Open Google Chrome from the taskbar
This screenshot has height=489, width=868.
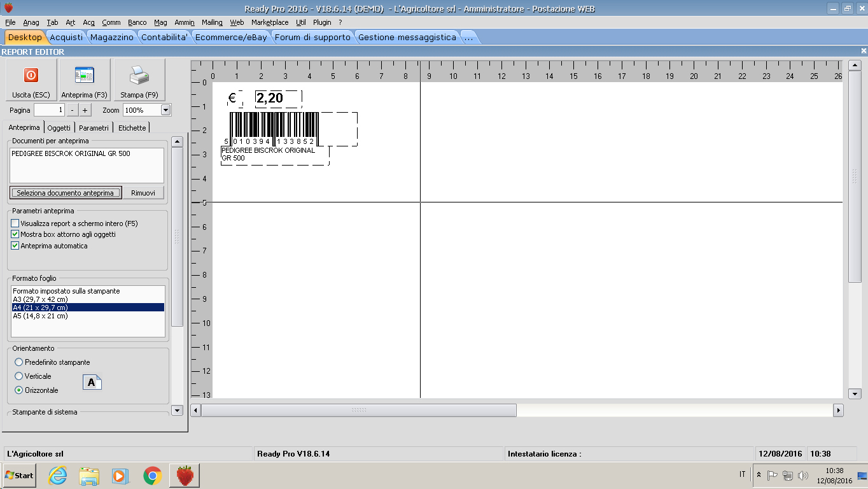click(x=152, y=475)
